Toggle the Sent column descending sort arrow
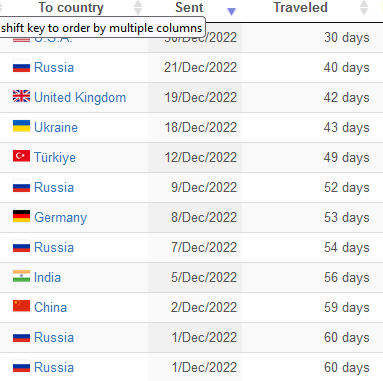The width and height of the screenshot is (383, 381). [231, 12]
